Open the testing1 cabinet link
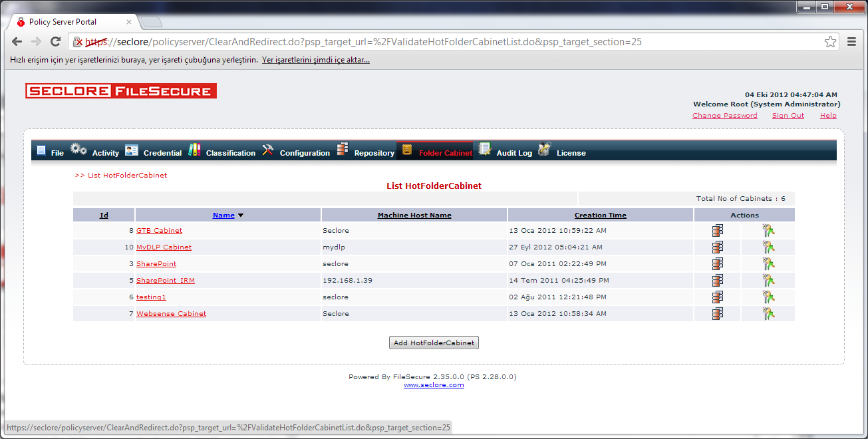The width and height of the screenshot is (868, 439). [x=151, y=297]
